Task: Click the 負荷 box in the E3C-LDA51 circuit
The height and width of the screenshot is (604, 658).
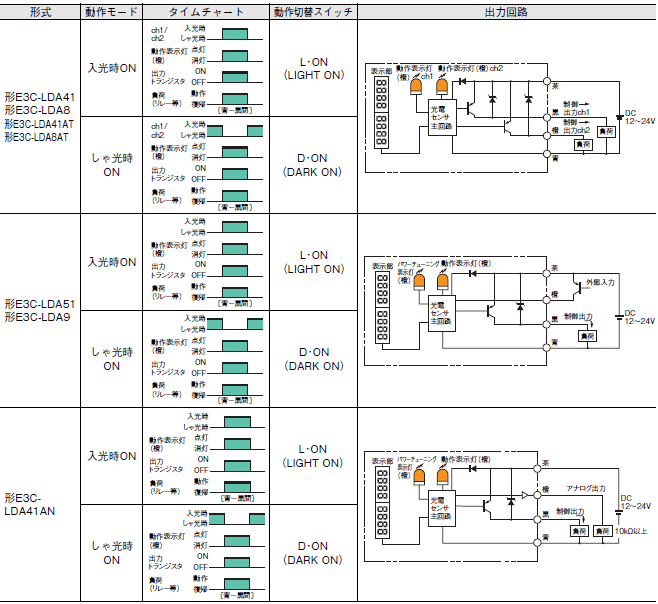Action: tap(588, 336)
